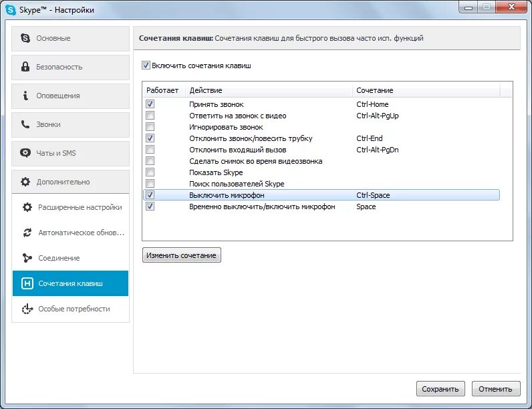Sort by the Сочетание column header
Viewport: 532px width, 409px height.
pyautogui.click(x=426, y=90)
